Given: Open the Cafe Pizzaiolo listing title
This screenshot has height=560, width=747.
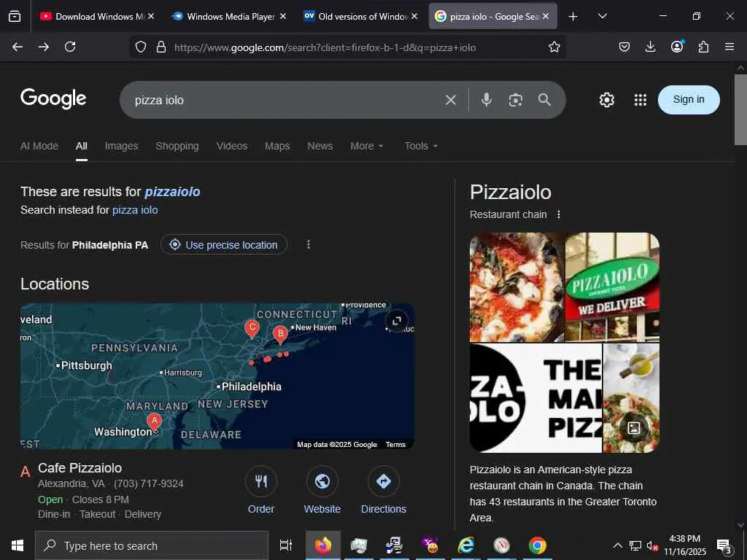Looking at the screenshot, I should pos(80,468).
